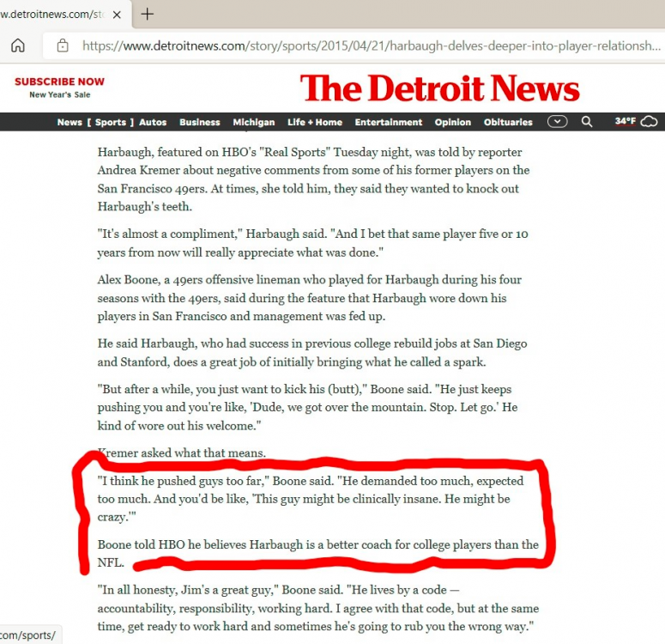Click the Detroit News logo
Screen dimensions: 665x644
pos(439,88)
